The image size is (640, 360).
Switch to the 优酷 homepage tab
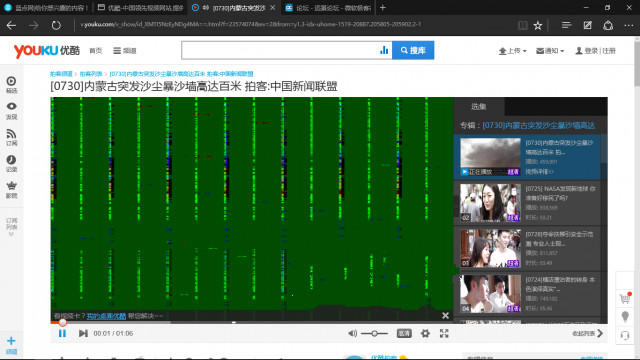point(140,7)
